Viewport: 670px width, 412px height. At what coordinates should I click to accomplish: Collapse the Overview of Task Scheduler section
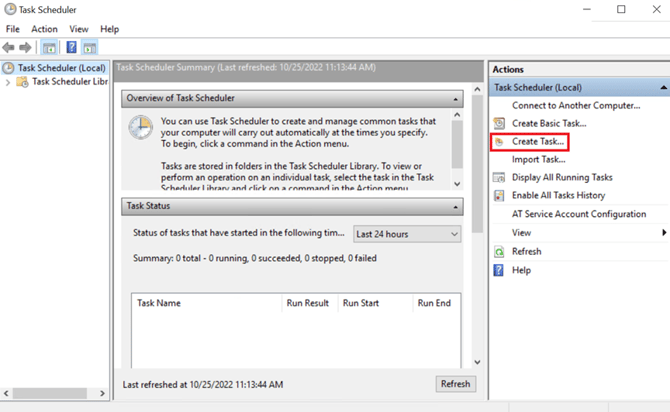click(456, 99)
